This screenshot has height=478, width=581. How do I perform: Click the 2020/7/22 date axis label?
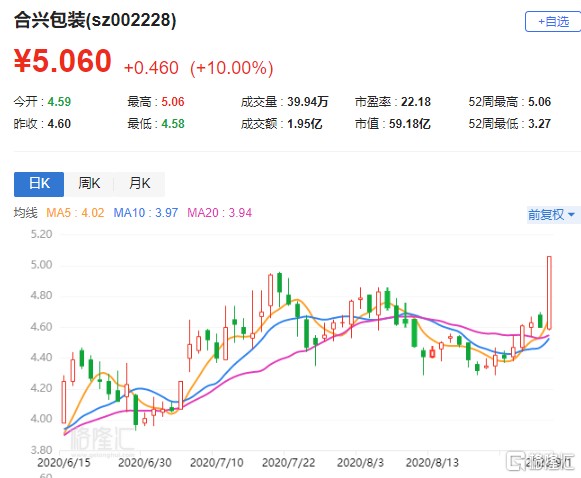pyautogui.click(x=289, y=463)
